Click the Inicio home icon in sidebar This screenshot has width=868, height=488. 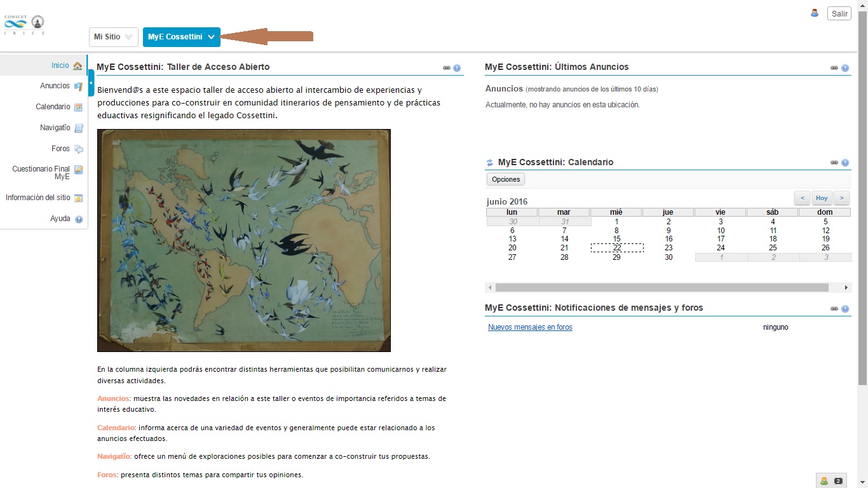coord(78,65)
